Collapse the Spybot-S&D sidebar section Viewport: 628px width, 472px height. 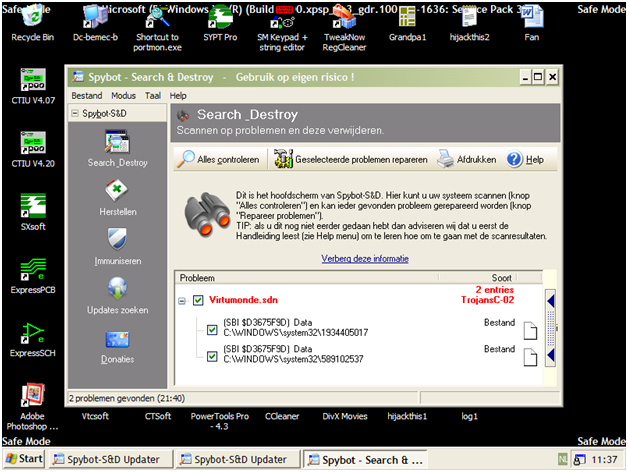(75, 113)
